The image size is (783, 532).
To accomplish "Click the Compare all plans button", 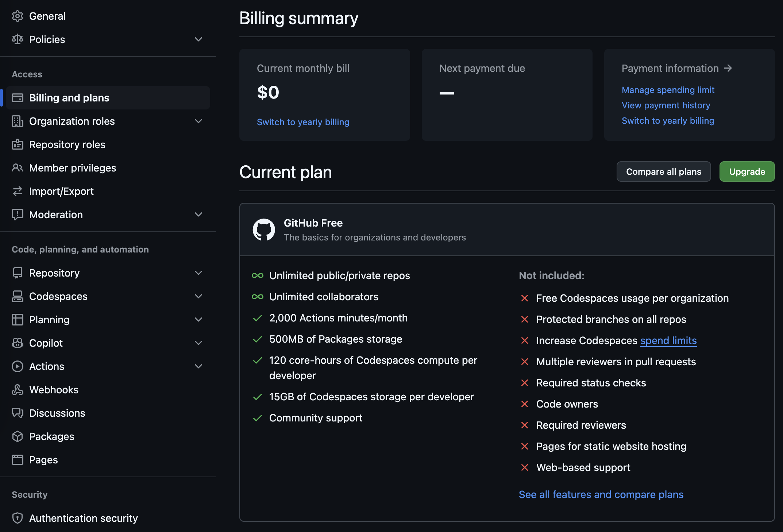I will [x=663, y=171].
